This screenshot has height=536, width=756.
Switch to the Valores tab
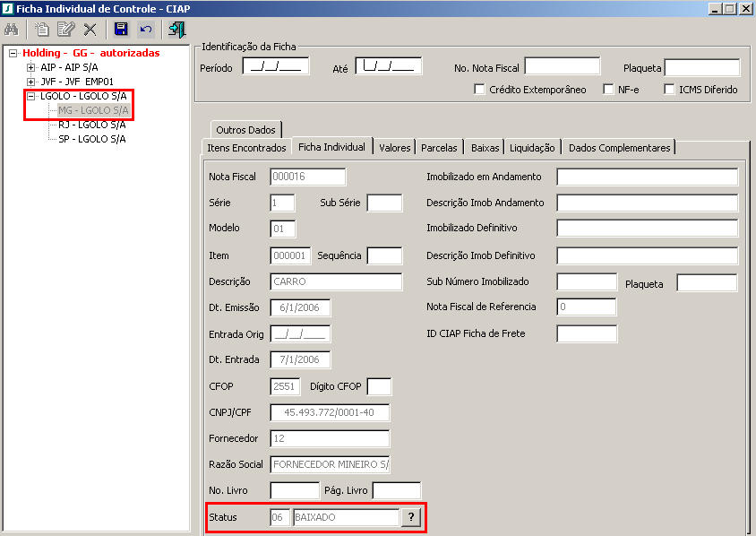pyautogui.click(x=394, y=148)
